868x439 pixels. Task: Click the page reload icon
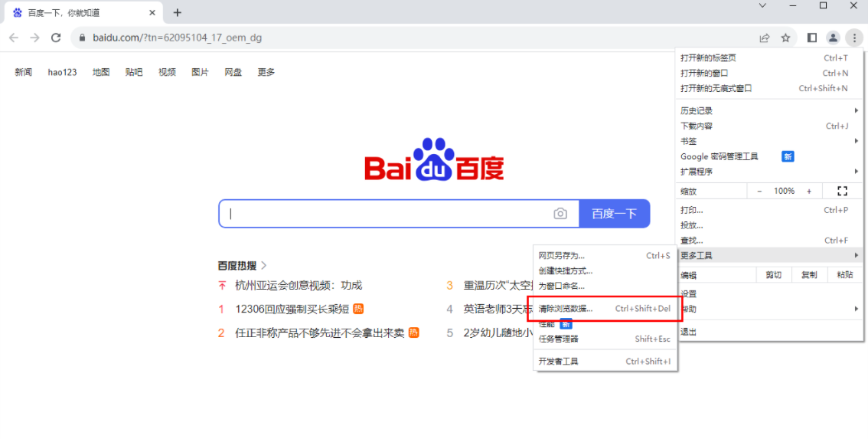(56, 38)
